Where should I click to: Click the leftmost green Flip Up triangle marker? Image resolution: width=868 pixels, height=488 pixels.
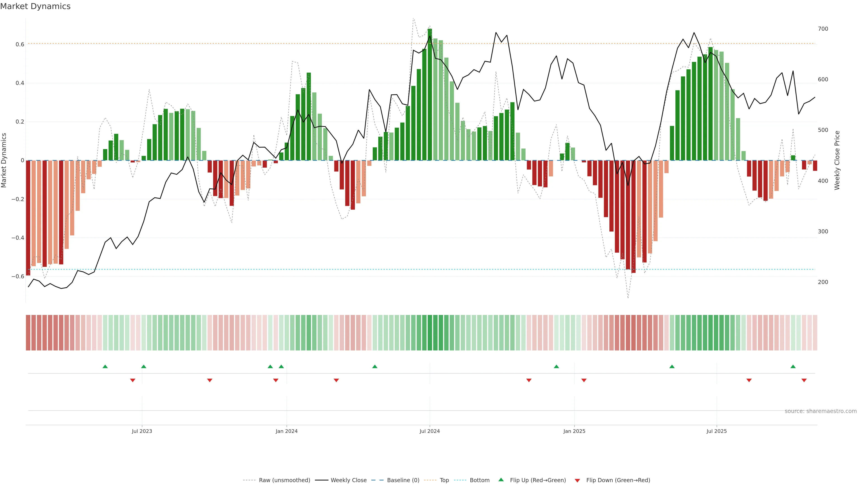click(105, 366)
